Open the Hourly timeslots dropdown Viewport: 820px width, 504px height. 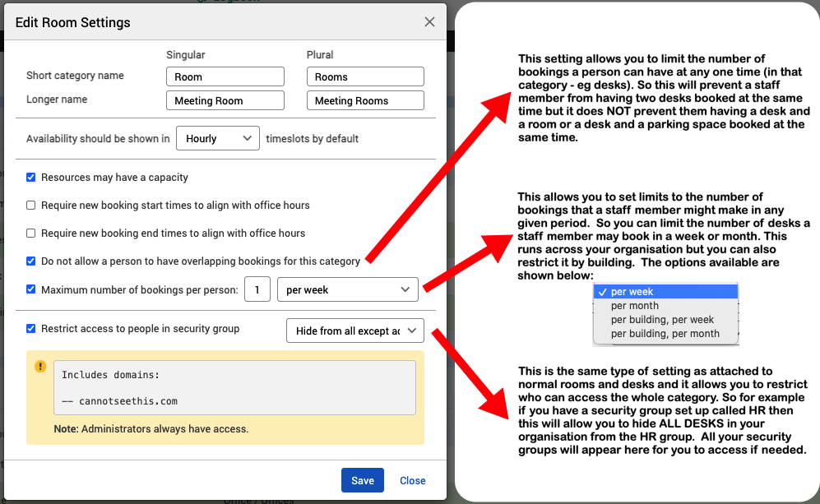coord(218,139)
